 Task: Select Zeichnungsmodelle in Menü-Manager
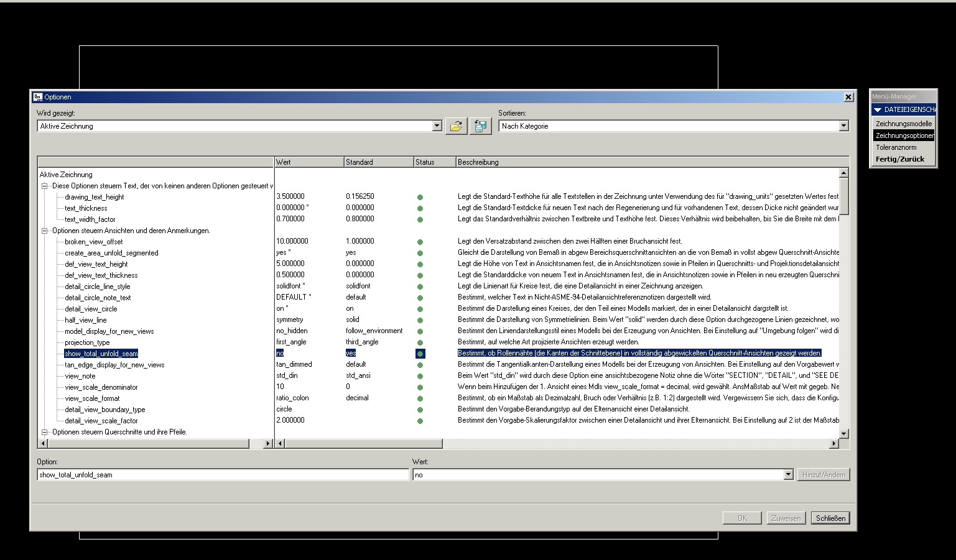904,124
